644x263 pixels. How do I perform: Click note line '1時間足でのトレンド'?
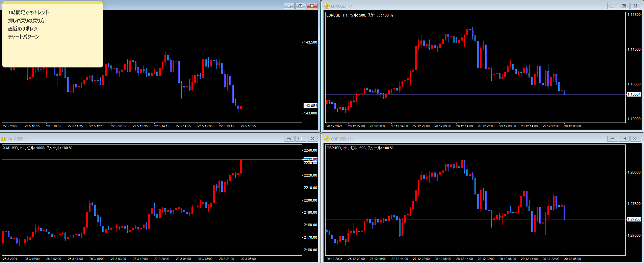[28, 12]
